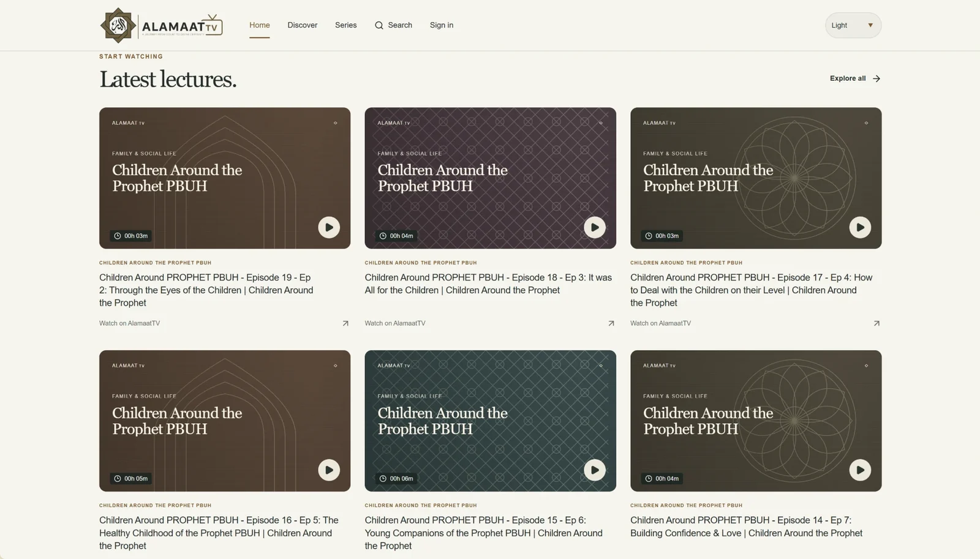
Task: Open Episode 17 How to Deal with the Children title
Action: [x=752, y=290]
